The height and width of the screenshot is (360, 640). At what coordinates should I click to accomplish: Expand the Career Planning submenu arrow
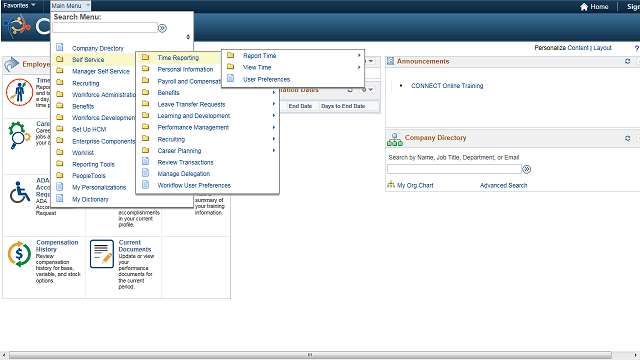point(274,151)
